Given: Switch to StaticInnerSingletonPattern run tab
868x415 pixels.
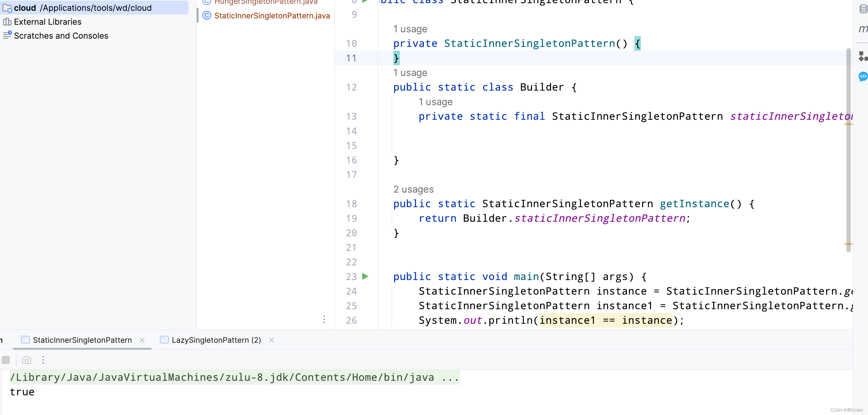Looking at the screenshot, I should pyautogui.click(x=82, y=340).
